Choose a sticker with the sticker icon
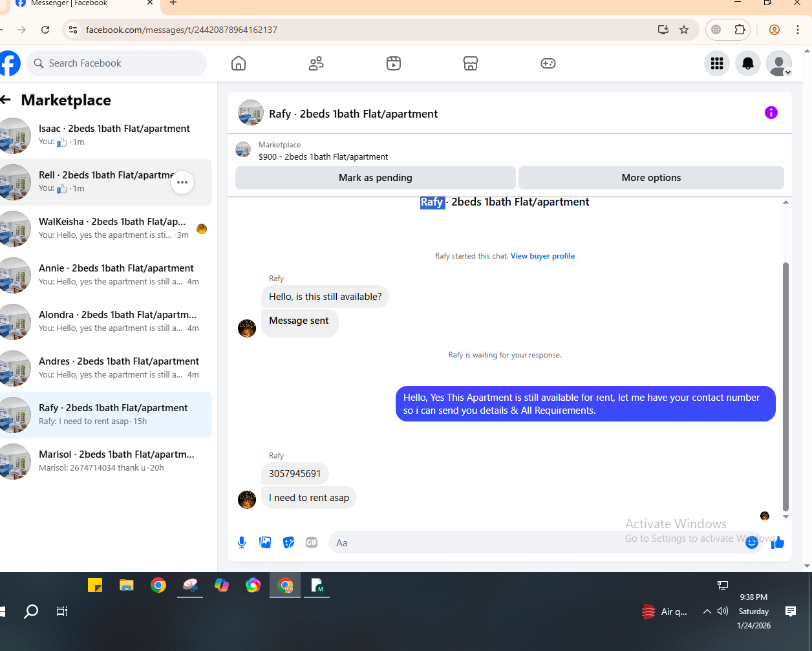Image resolution: width=812 pixels, height=651 pixels. coord(288,542)
